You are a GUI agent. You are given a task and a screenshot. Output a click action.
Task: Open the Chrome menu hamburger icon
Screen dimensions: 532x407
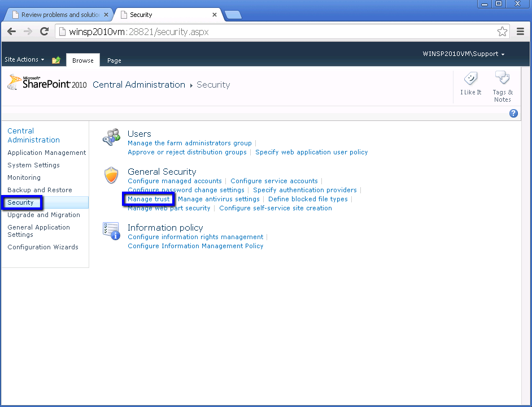point(521,32)
